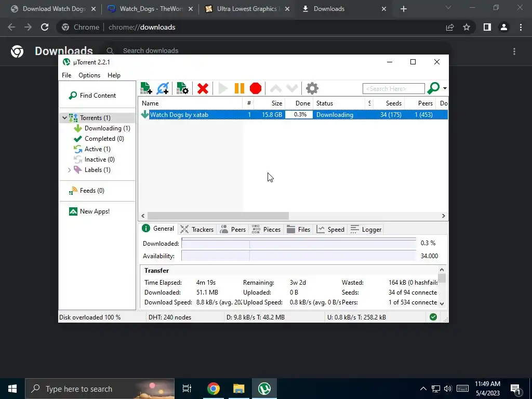Viewport: 532px width, 399px height.
Task: Click the µTorrent taskbar icon
Action: coord(264,389)
